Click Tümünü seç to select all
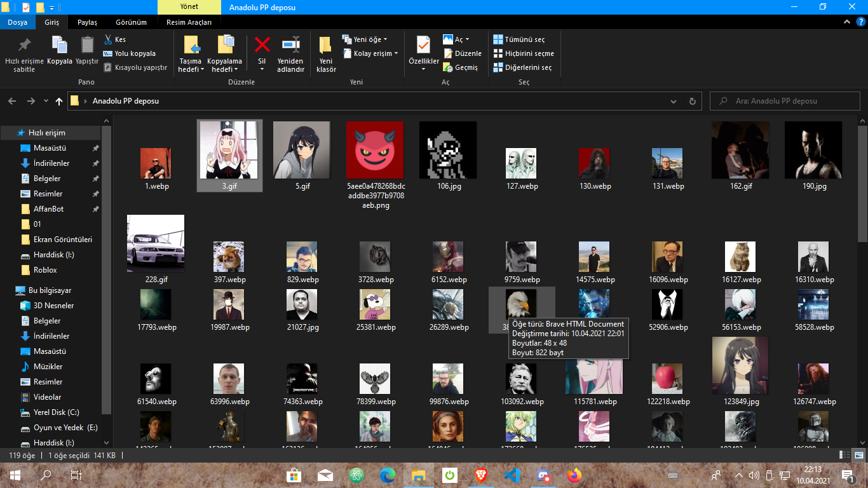Image resolution: width=868 pixels, height=488 pixels. (x=519, y=39)
